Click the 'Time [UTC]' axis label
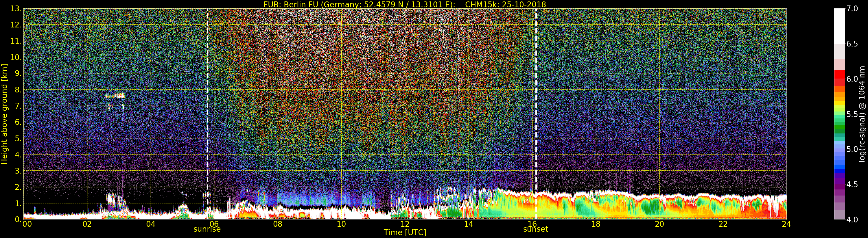The height and width of the screenshot is (238, 868). (405, 233)
